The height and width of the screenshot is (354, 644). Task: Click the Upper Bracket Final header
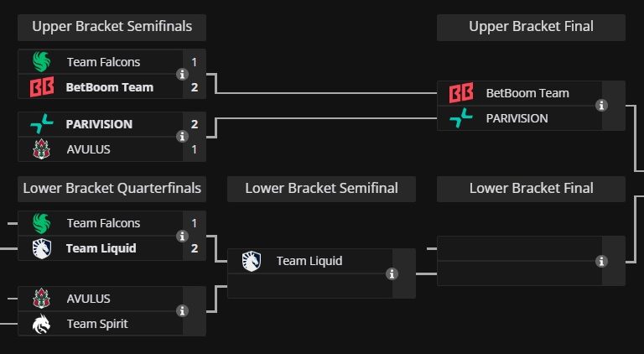(x=531, y=27)
